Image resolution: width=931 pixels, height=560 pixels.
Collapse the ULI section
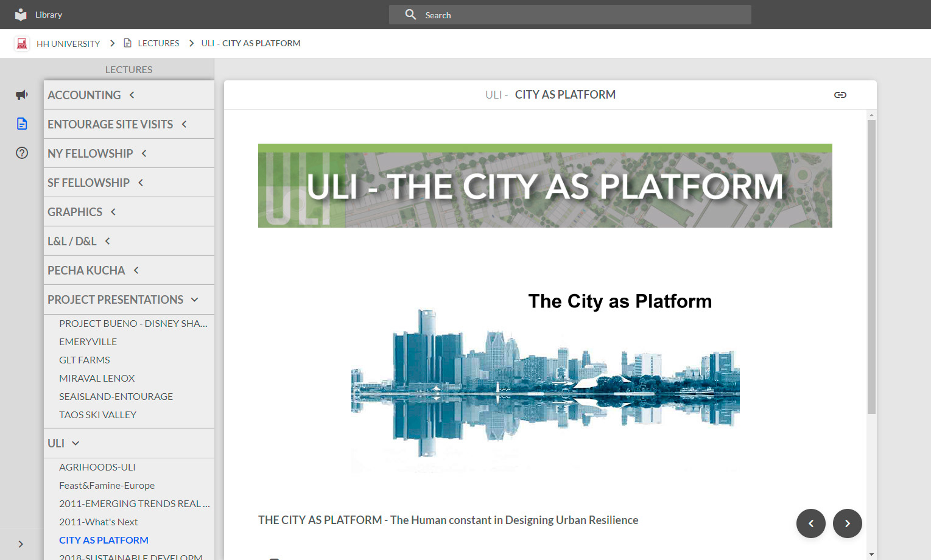click(x=129, y=443)
